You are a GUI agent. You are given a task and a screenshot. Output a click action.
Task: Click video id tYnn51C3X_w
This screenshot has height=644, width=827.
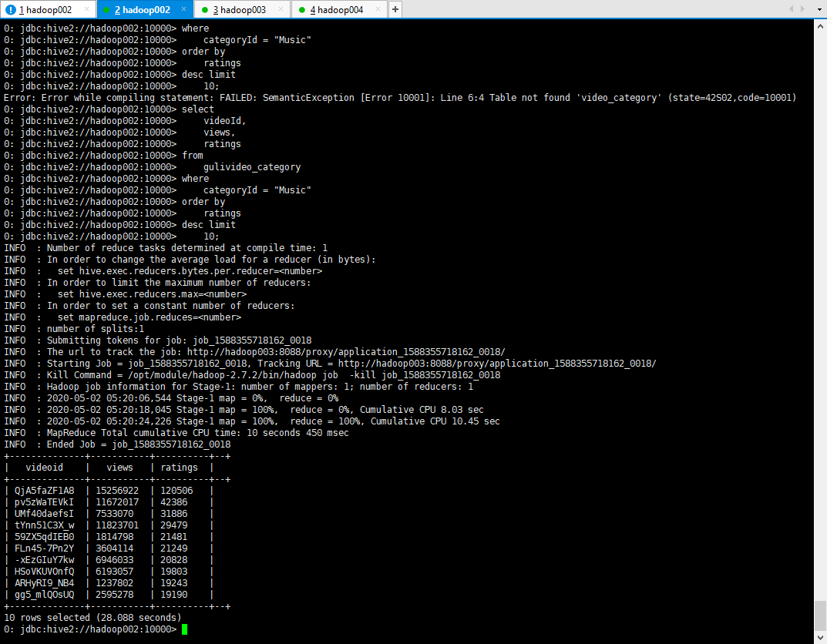44,525
